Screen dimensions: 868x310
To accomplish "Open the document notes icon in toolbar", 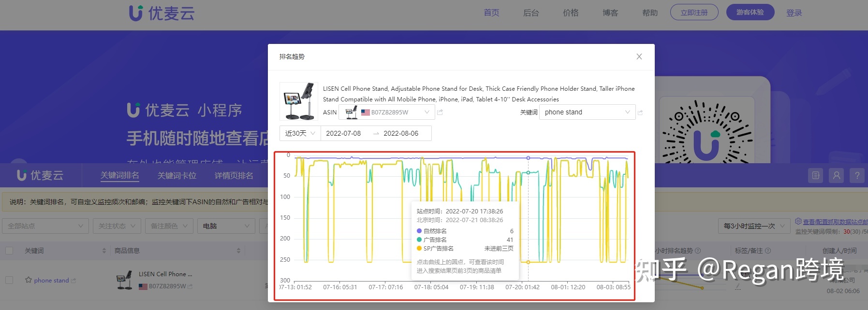I will 815,175.
